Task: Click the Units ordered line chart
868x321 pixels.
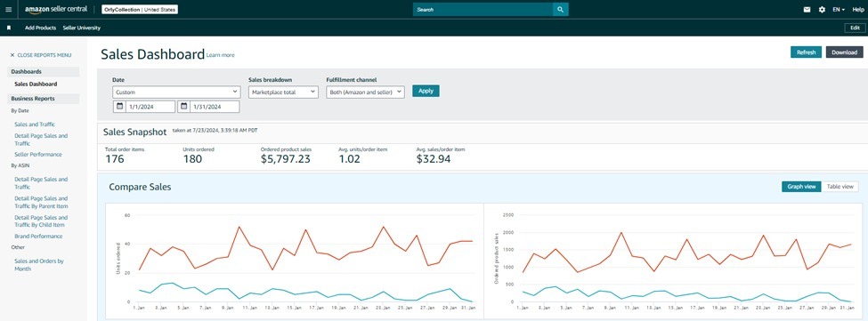Action: (295, 260)
